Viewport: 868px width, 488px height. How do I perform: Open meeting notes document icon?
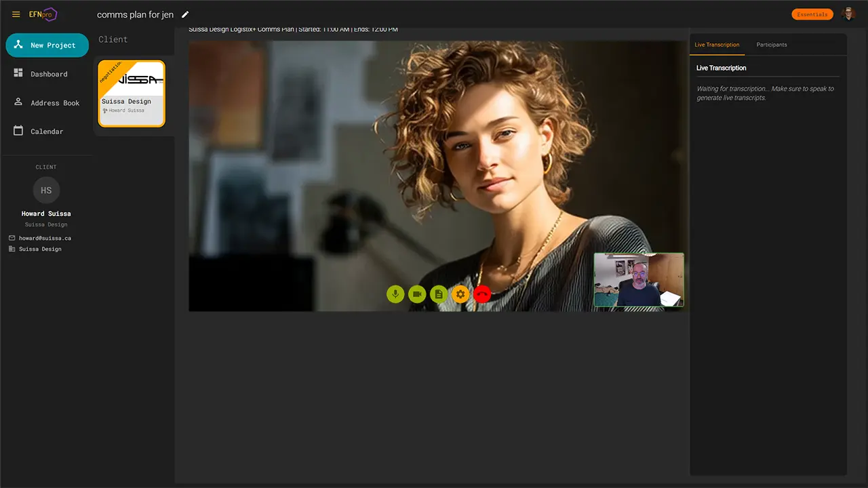coord(439,294)
